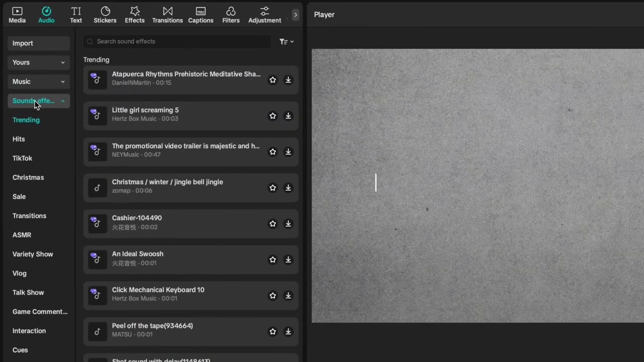Download Little girl screaming 5

point(288,116)
